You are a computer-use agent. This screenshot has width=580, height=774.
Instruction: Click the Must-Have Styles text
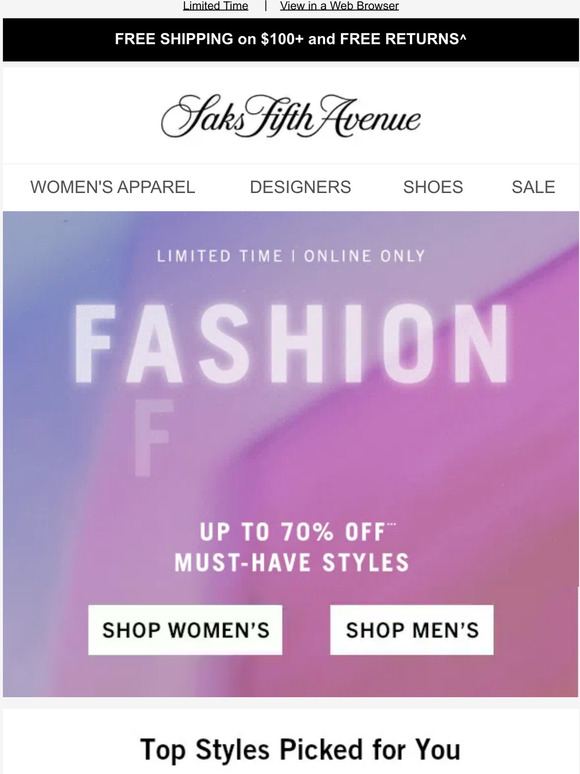pos(292,563)
